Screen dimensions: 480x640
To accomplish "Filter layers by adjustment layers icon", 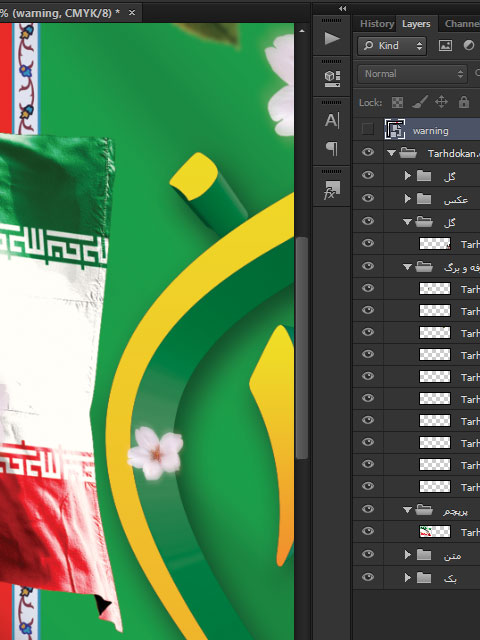I will tap(469, 46).
